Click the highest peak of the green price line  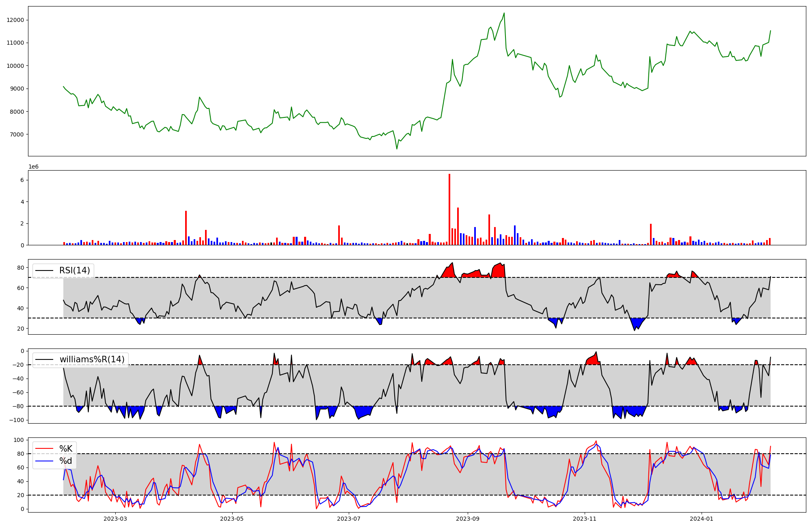[x=504, y=13]
